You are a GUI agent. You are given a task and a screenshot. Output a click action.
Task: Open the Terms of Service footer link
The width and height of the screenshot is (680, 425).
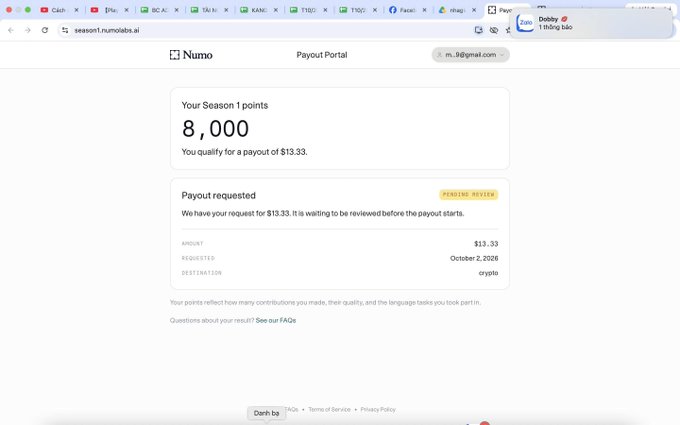coord(329,409)
